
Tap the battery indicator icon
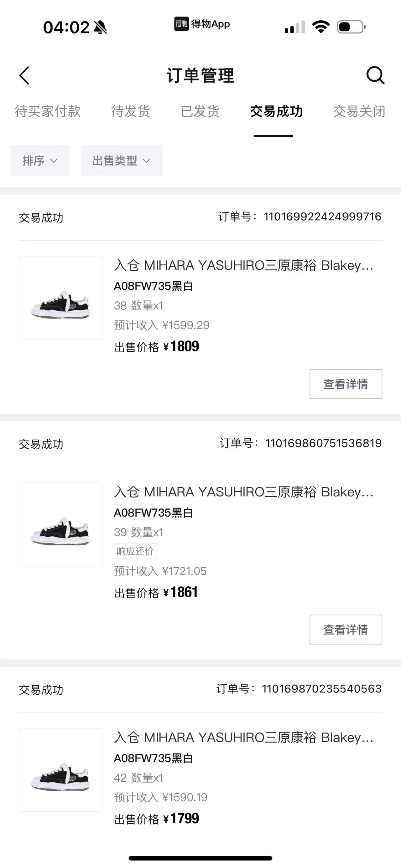coord(352,27)
